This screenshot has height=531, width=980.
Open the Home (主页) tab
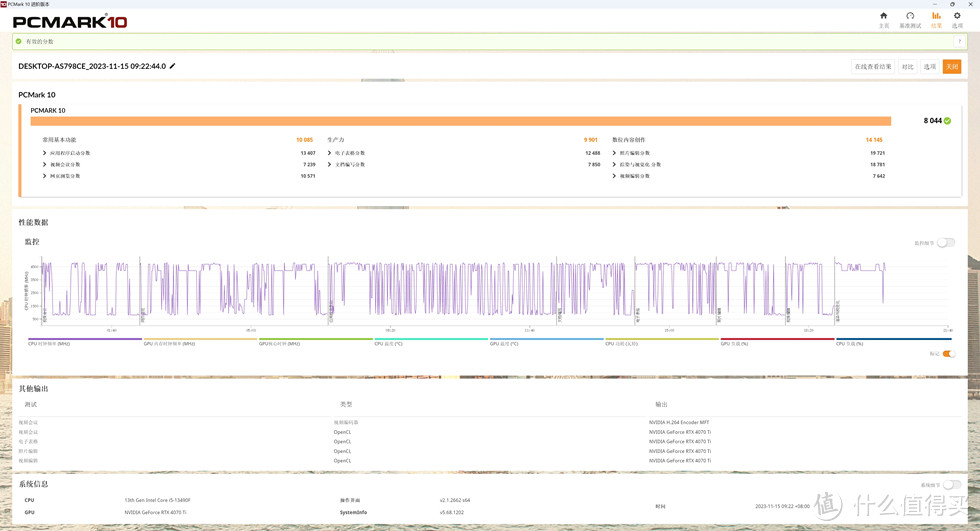883,19
